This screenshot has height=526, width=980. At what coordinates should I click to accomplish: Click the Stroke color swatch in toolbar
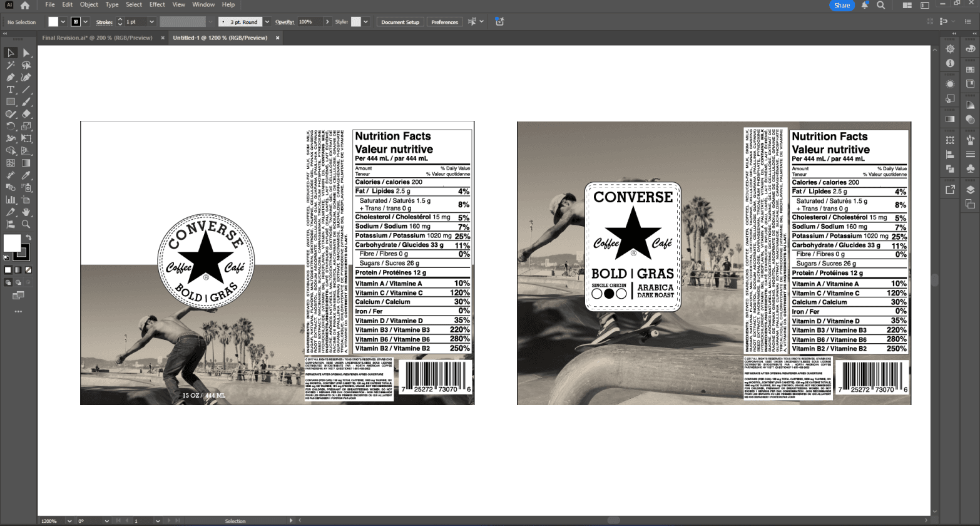(x=22, y=252)
